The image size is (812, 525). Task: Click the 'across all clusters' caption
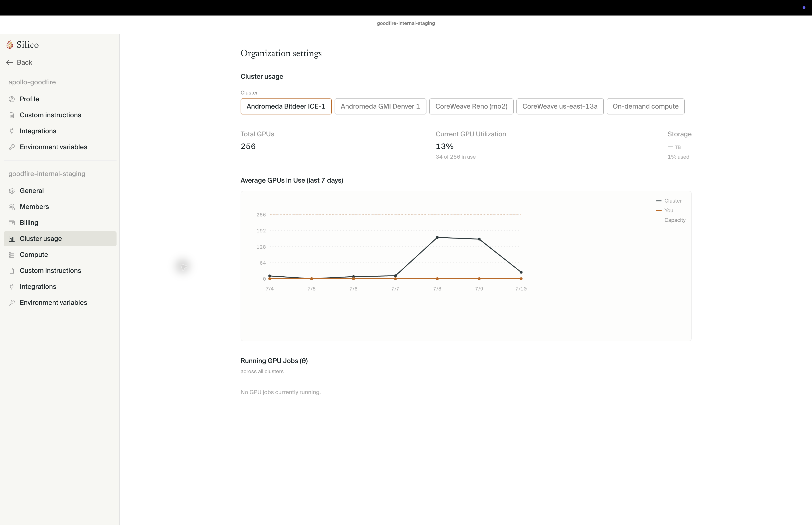[262, 372]
